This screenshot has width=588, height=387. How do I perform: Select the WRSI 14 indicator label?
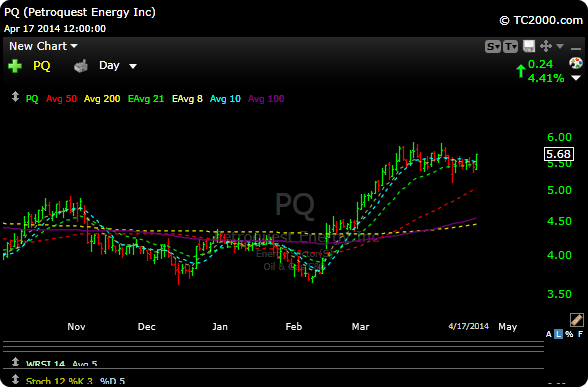45,364
